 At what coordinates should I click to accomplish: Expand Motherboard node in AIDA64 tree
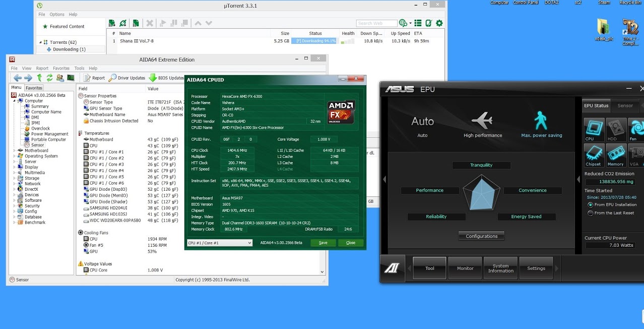pos(15,150)
